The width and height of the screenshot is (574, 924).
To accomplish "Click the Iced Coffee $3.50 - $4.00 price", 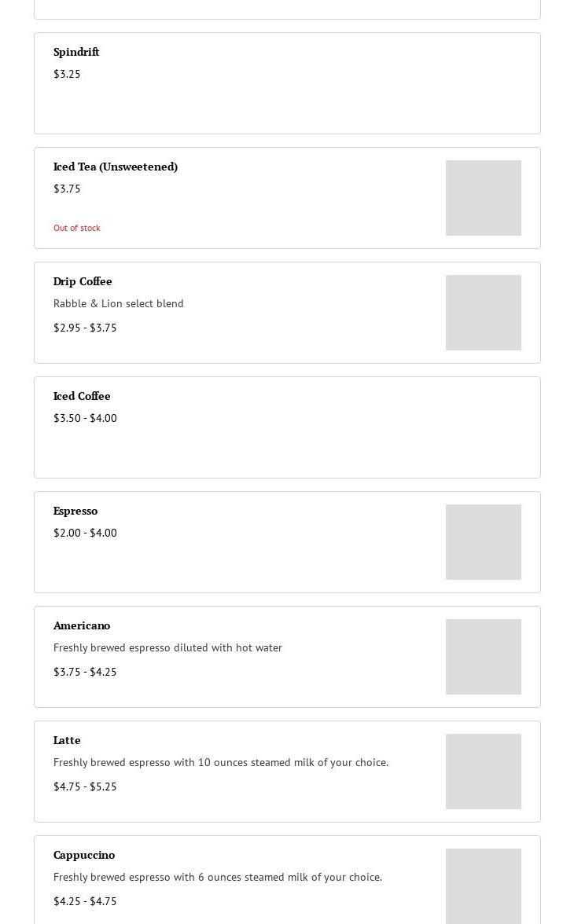I will click(x=85, y=418).
